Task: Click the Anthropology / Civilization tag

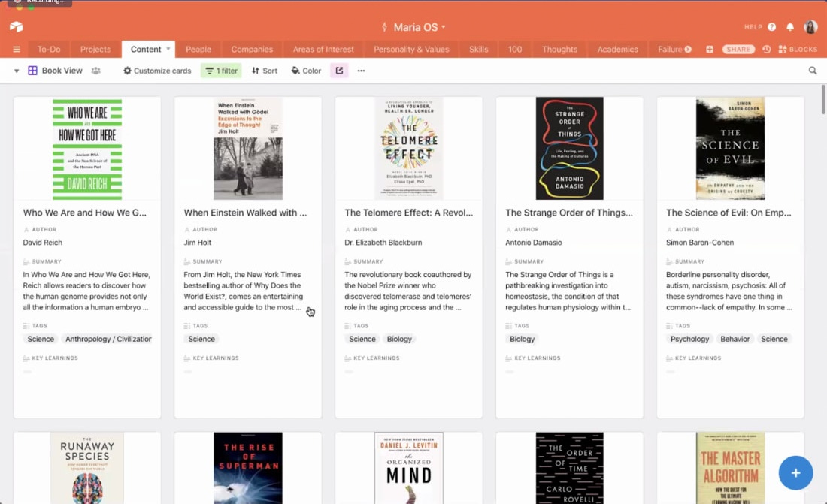Action: point(108,339)
